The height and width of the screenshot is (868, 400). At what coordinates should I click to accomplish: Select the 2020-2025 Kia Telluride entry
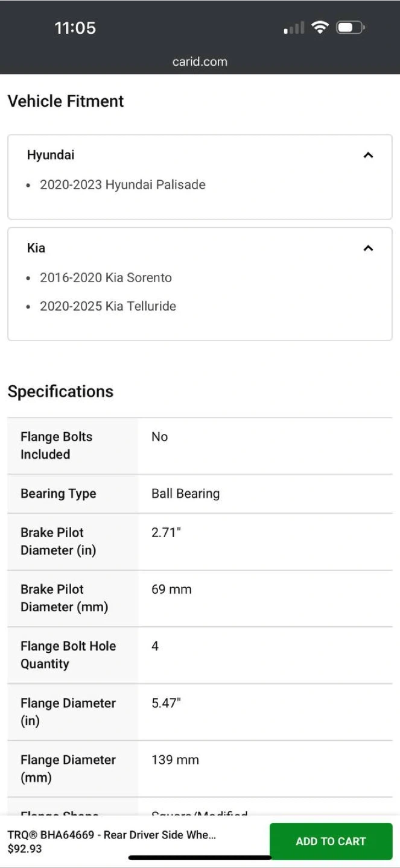pos(108,306)
